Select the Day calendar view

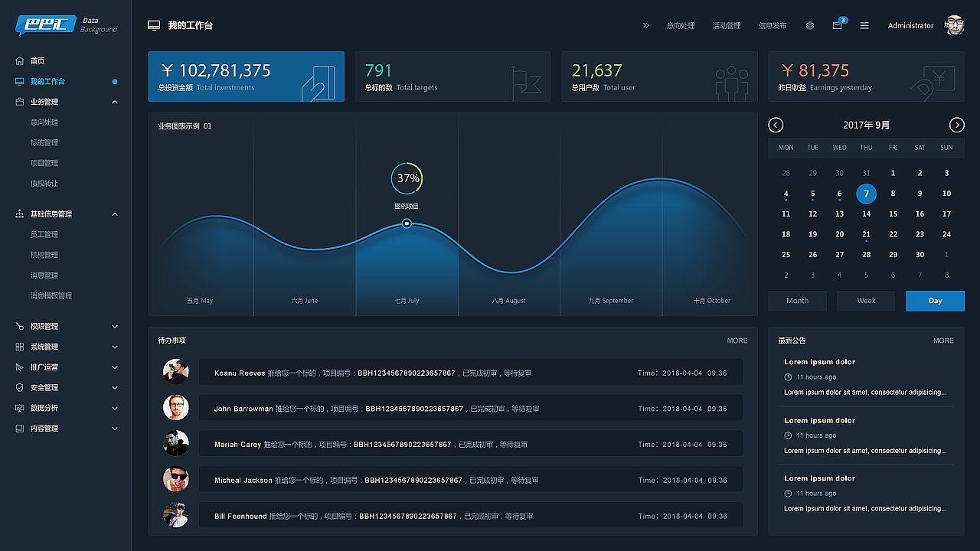[935, 301]
